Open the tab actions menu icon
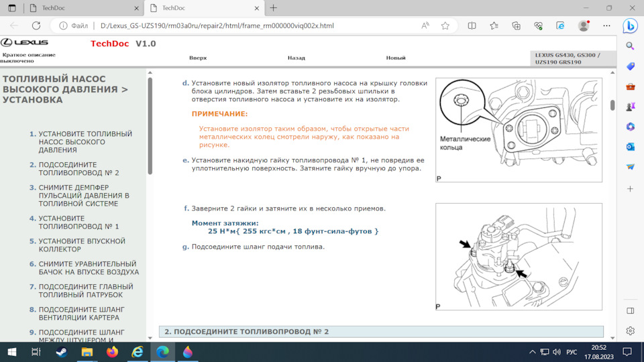 pos(12,8)
